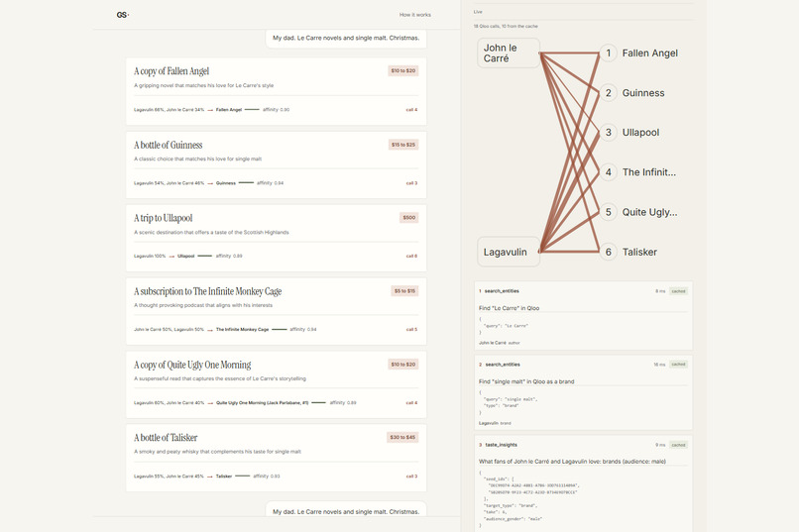The height and width of the screenshot is (532, 799).
Task: Select the Guinness graph label
Action: tap(643, 93)
